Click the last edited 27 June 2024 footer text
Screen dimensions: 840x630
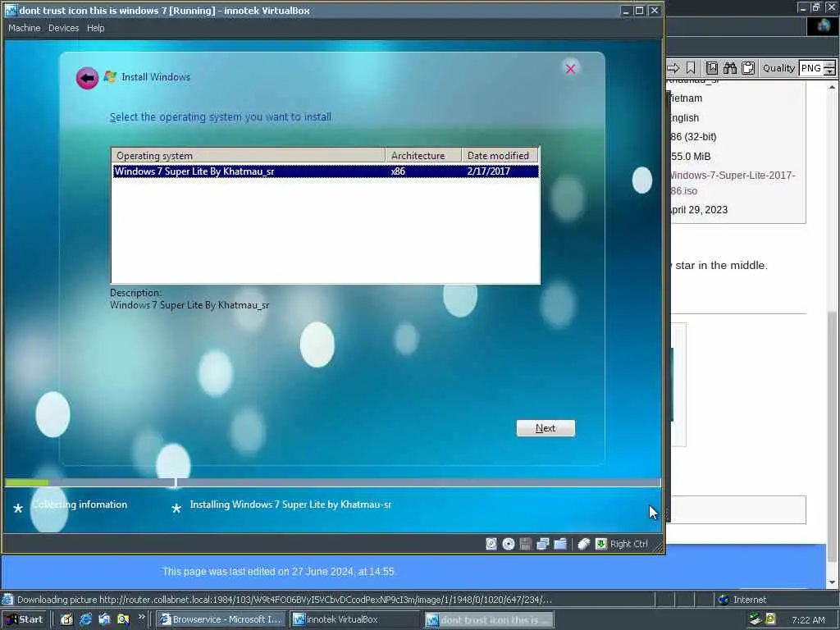(x=279, y=572)
